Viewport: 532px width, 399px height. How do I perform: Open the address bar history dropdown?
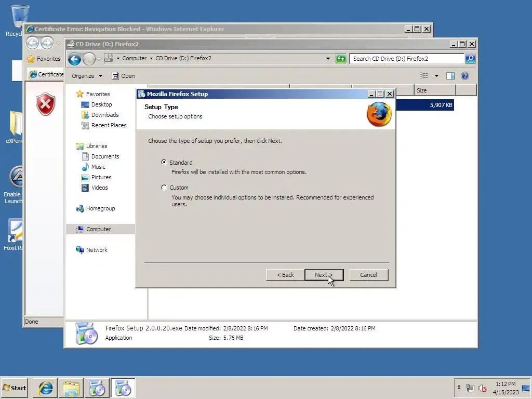click(x=328, y=59)
